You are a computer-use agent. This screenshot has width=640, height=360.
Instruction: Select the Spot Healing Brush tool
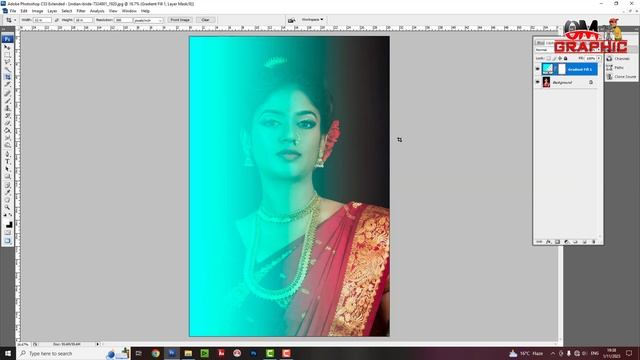pos(7,93)
